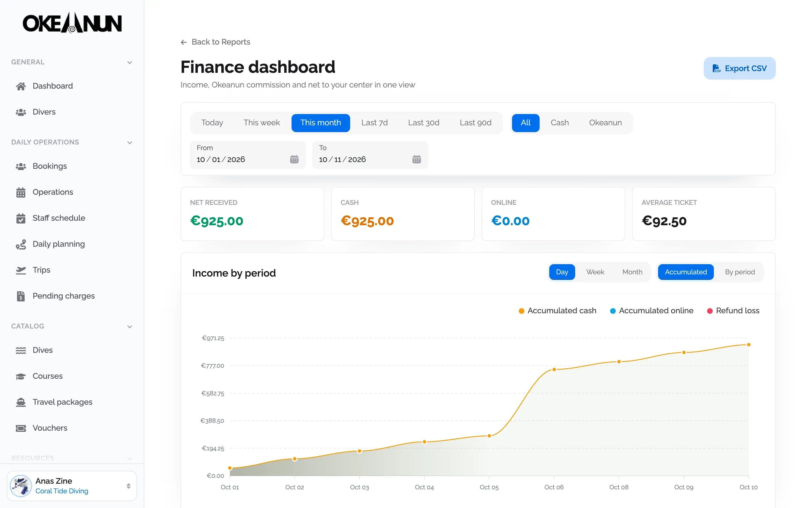Click Courses graduation cap icon

[21, 376]
